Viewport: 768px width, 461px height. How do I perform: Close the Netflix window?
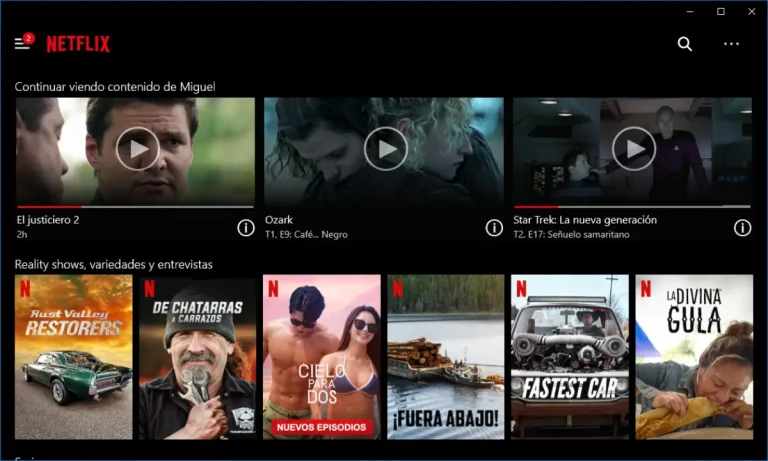click(x=752, y=11)
